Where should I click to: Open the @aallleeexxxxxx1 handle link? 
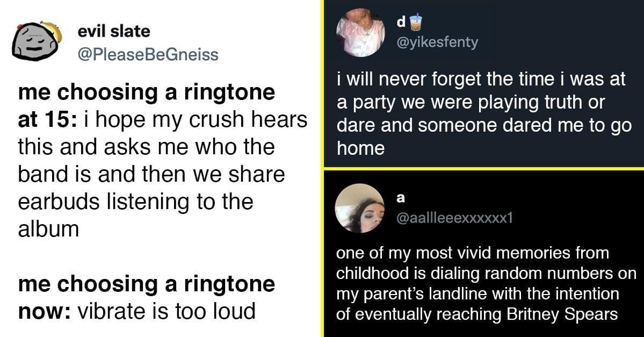pos(454,218)
